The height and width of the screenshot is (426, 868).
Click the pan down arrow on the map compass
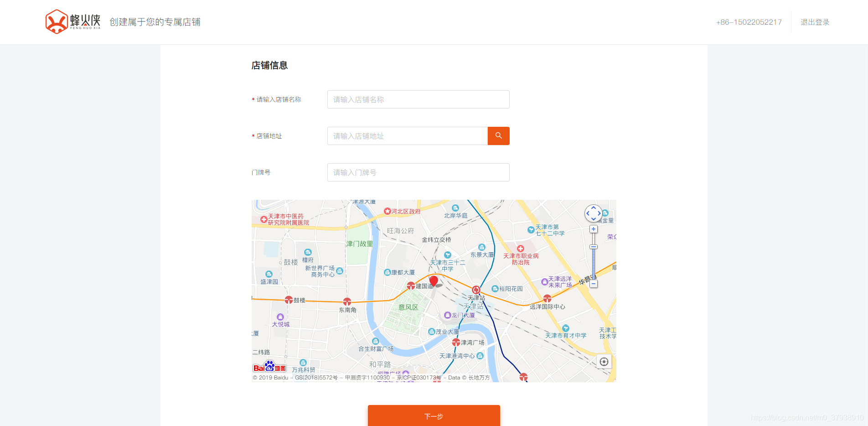point(594,218)
